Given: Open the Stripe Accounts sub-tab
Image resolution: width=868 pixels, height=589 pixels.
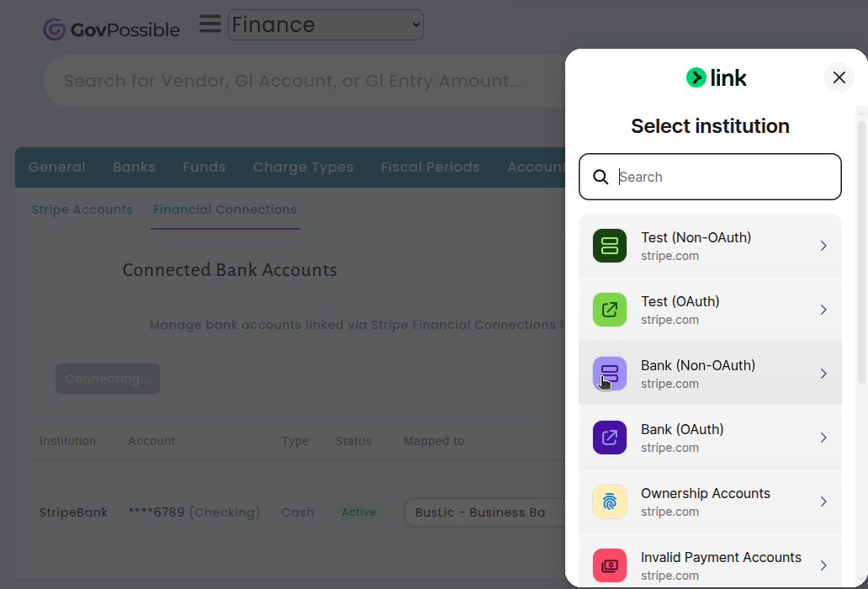Looking at the screenshot, I should (82, 210).
